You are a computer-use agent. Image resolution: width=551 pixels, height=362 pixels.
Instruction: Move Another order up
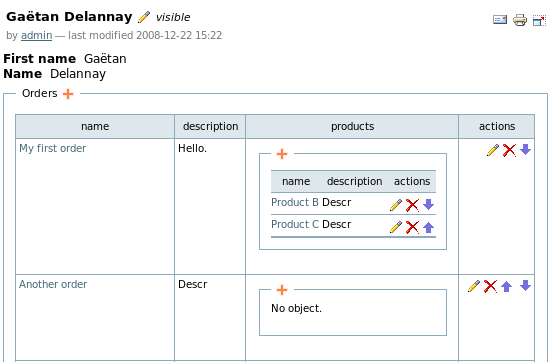click(x=506, y=286)
